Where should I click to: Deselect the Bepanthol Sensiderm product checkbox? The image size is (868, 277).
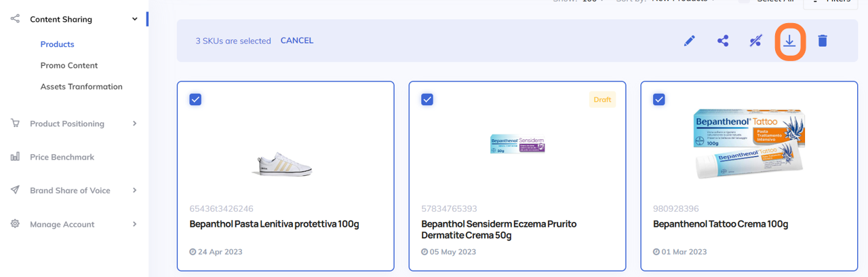coord(427,99)
